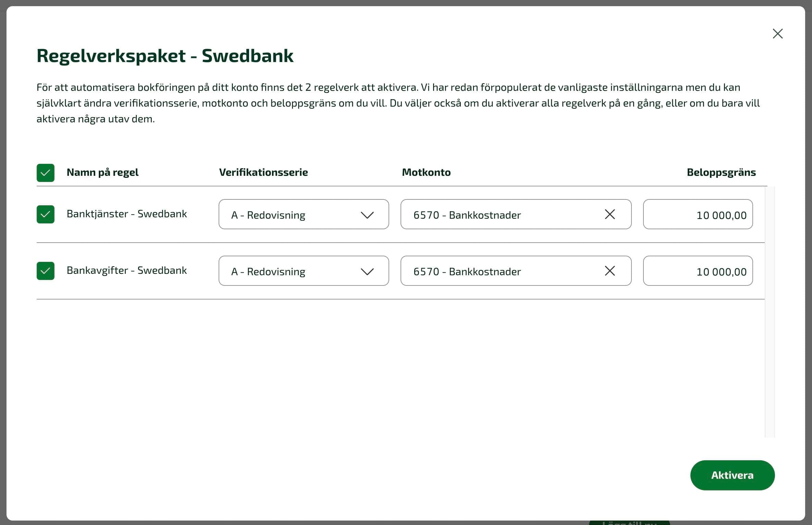Screen dimensions: 812x525
Task: Open Verifikationsserie dropdown for Bankavgifter row
Action: pyautogui.click(x=304, y=271)
